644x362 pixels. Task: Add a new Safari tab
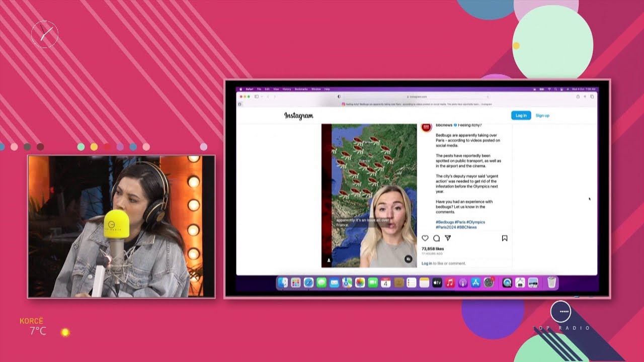[x=585, y=97]
